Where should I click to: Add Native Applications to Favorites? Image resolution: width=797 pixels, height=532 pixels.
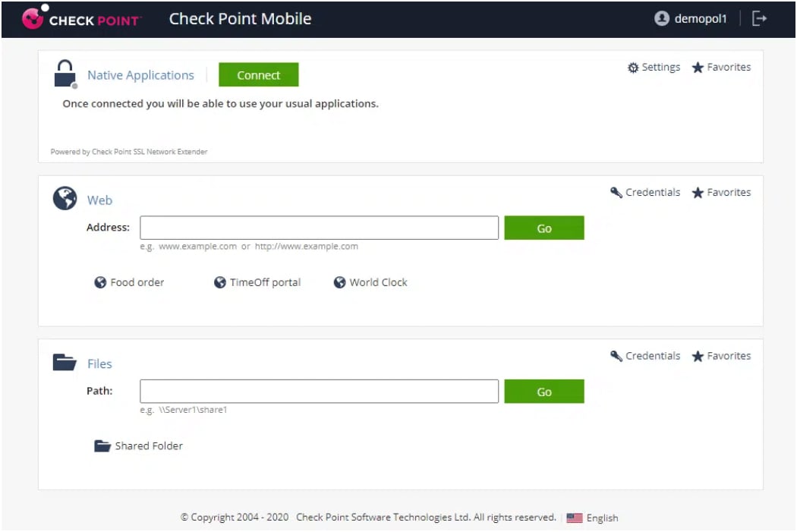coord(720,67)
